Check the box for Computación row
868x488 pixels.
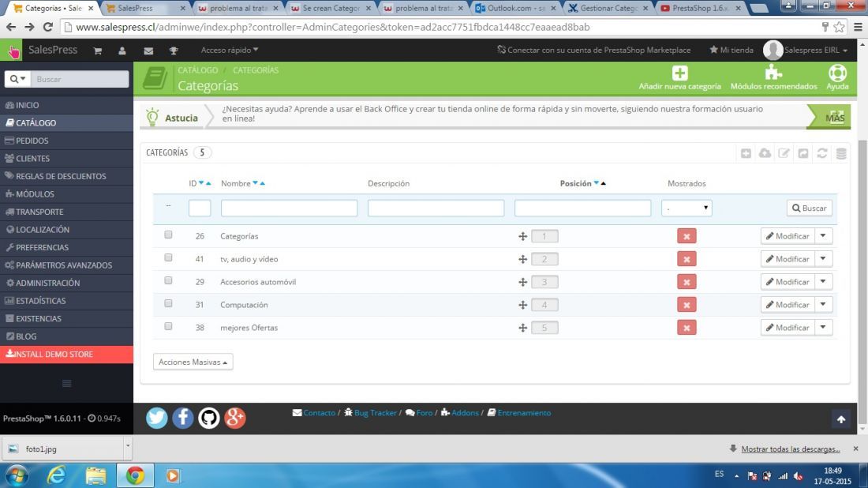point(168,303)
